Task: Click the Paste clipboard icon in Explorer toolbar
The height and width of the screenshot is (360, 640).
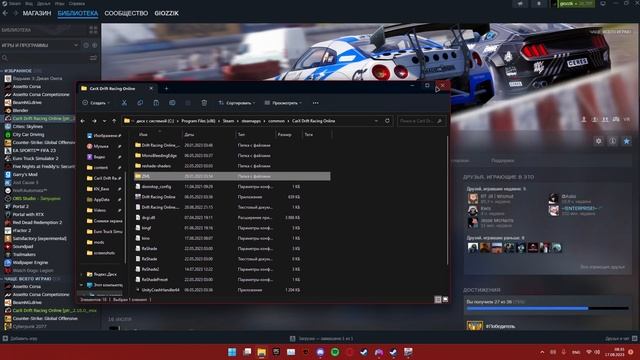Action: click(156, 103)
